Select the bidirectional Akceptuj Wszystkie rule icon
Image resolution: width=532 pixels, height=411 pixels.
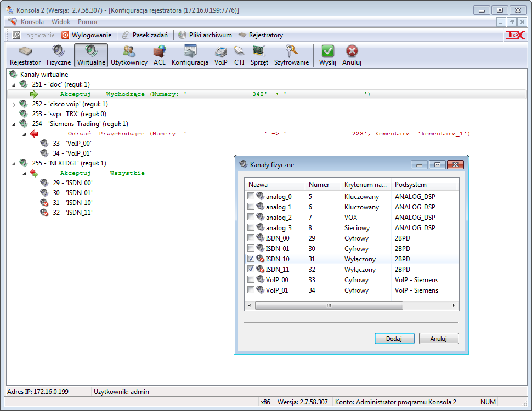click(x=34, y=173)
